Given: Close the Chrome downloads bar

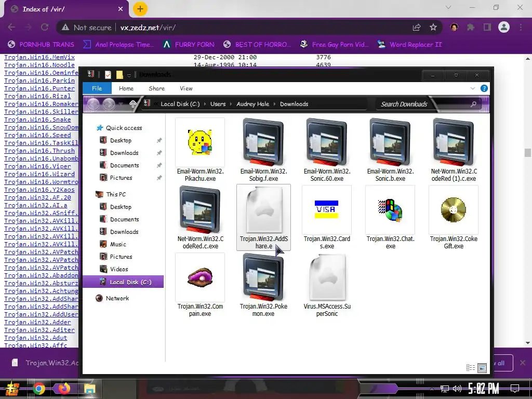Looking at the screenshot, I should [x=523, y=363].
